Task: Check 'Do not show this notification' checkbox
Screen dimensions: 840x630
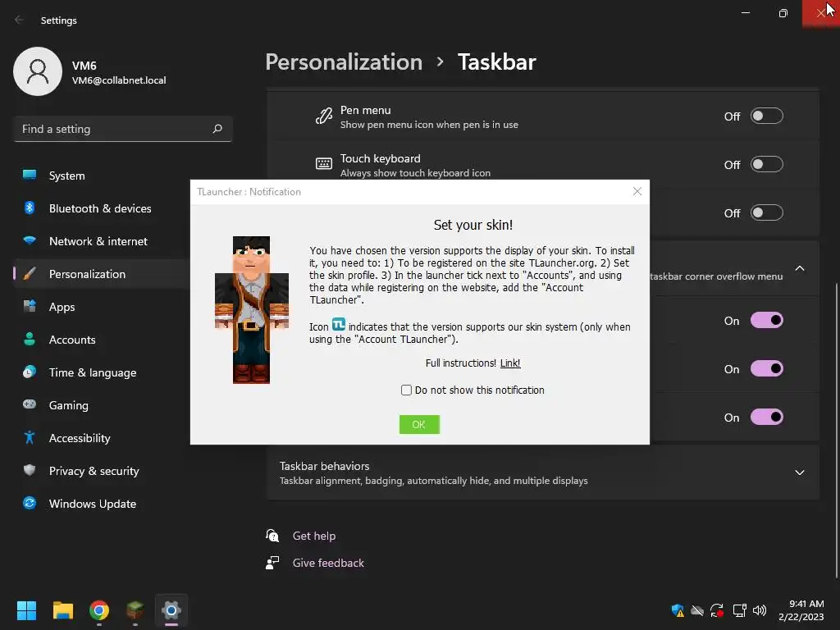Action: tap(406, 390)
